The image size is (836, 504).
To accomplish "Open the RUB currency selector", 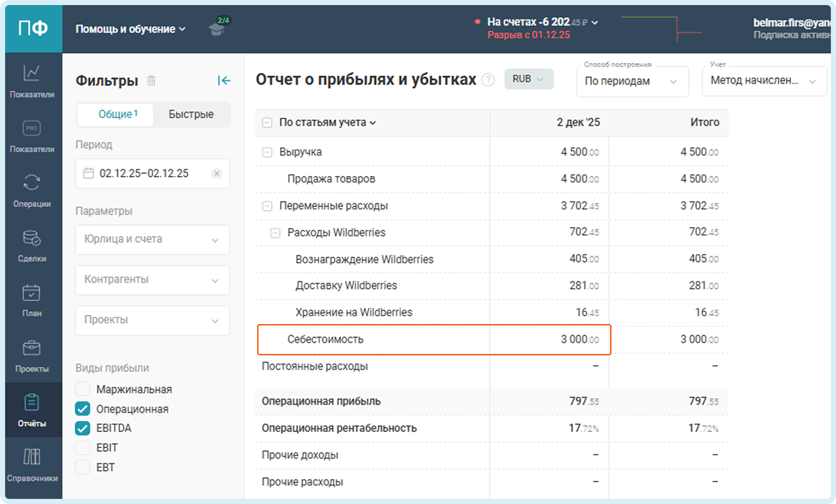I will coord(528,79).
